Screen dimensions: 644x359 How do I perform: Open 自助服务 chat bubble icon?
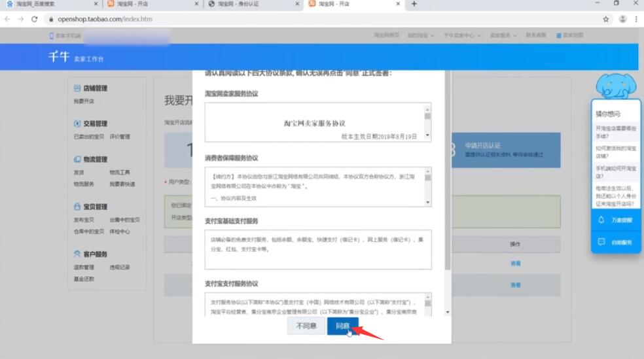point(601,242)
